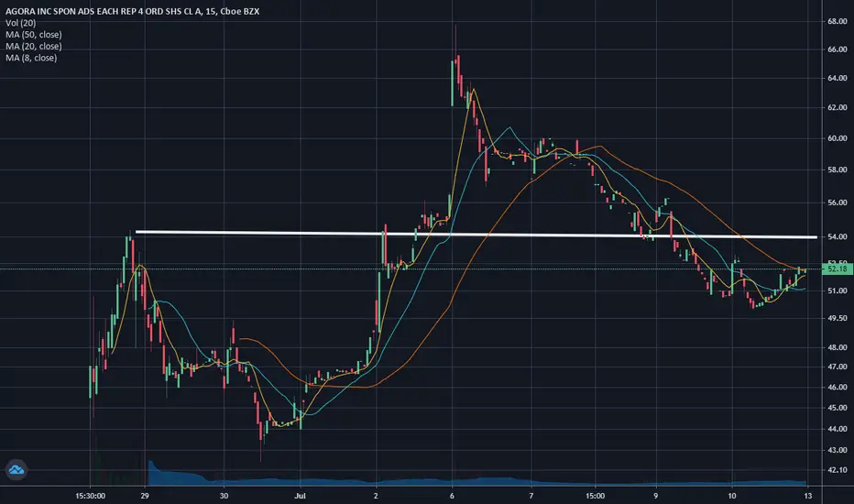The height and width of the screenshot is (504, 854).
Task: Click the 60.00 price axis label
Action: click(x=838, y=138)
